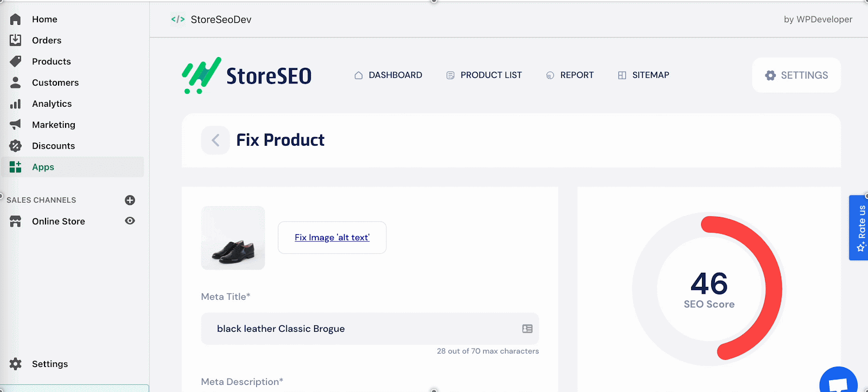This screenshot has width=868, height=392.
Task: Add a sales channel with plus icon
Action: pyautogui.click(x=130, y=200)
